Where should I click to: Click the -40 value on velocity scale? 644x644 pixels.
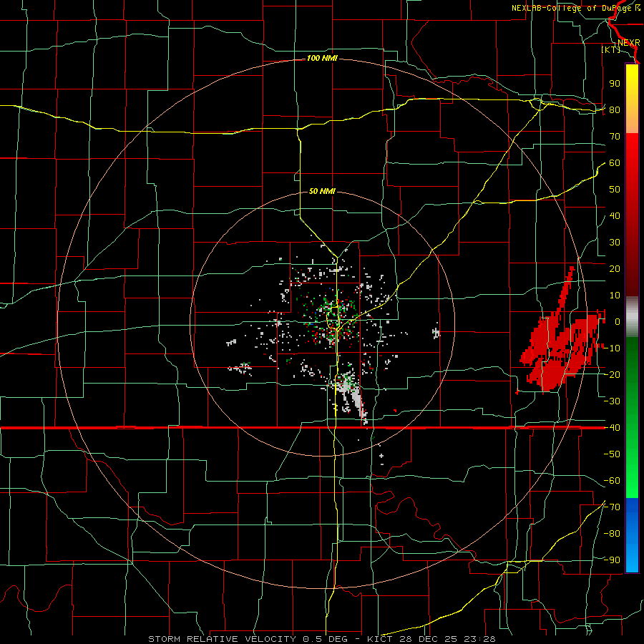point(612,428)
